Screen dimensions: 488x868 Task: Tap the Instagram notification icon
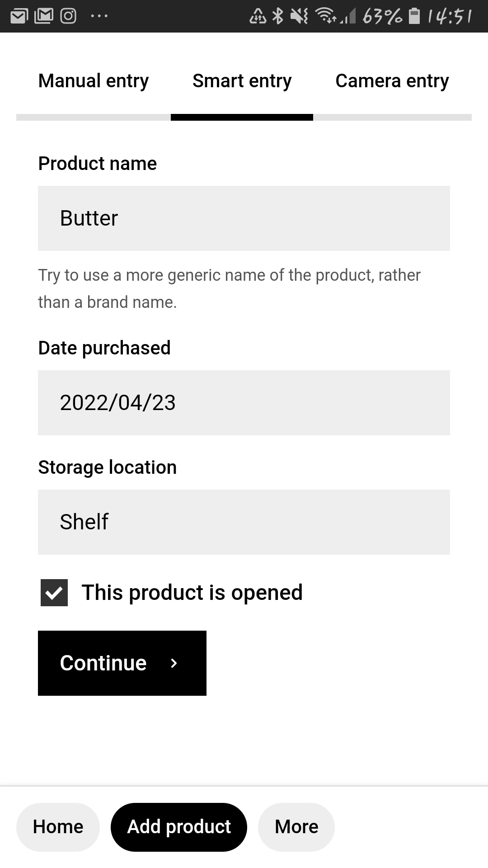(68, 16)
